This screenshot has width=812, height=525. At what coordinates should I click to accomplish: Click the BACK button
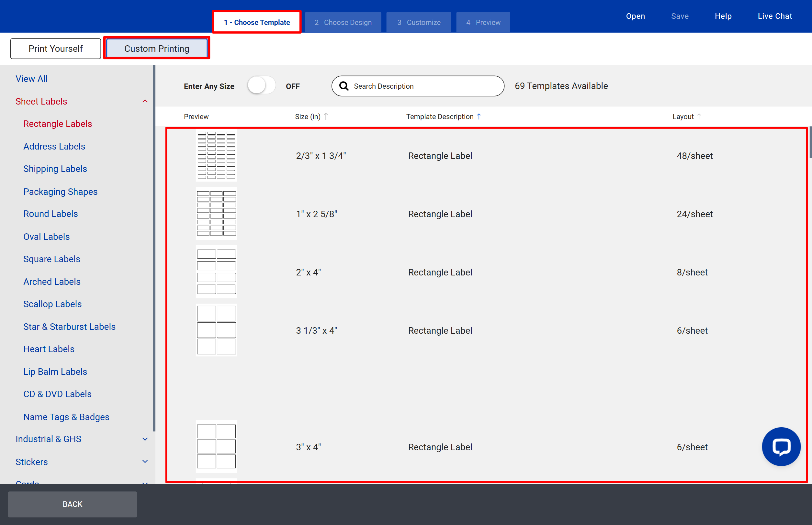pos(72,504)
